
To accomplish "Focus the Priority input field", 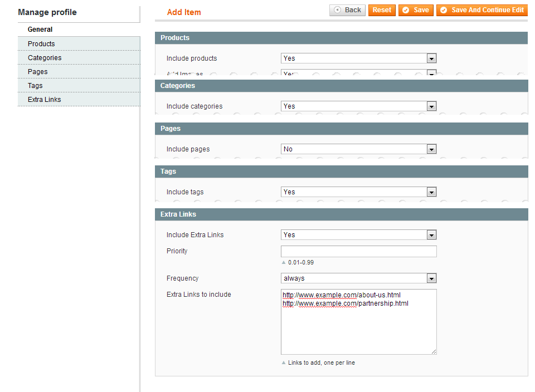I will pyautogui.click(x=358, y=251).
